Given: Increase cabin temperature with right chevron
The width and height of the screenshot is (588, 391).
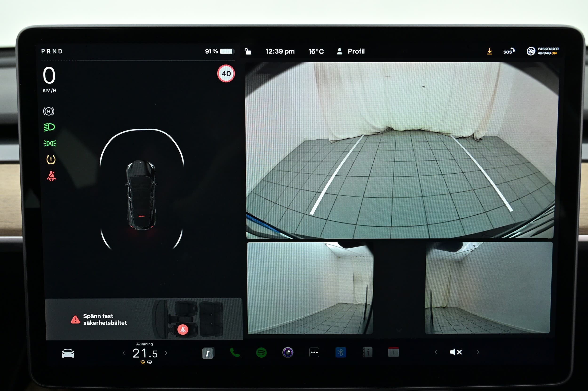Looking at the screenshot, I should click(x=166, y=353).
